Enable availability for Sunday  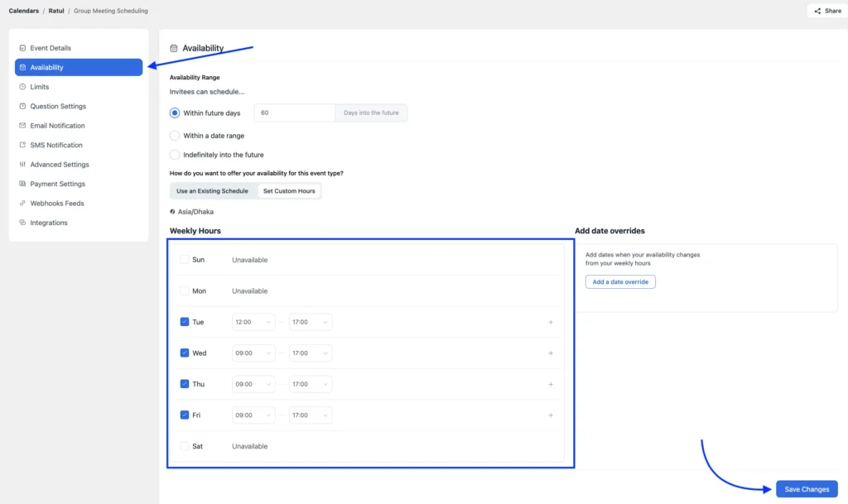tap(184, 259)
